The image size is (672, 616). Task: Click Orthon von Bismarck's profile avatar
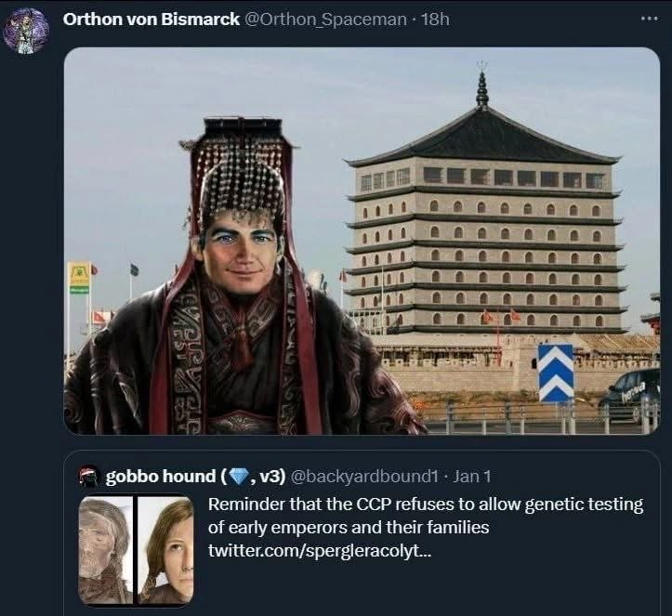[26, 30]
